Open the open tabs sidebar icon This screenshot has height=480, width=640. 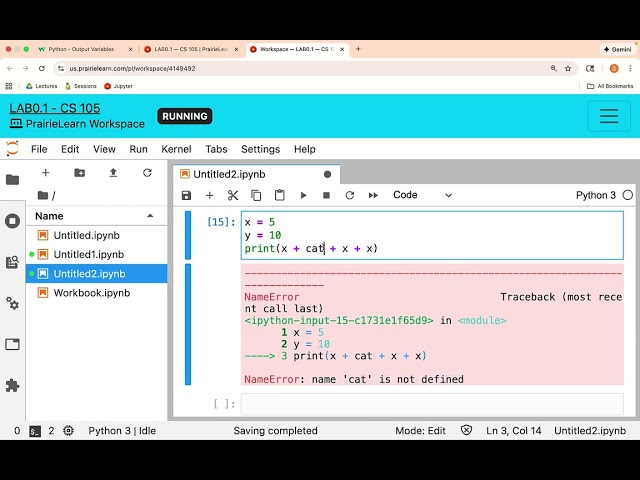(x=12, y=344)
